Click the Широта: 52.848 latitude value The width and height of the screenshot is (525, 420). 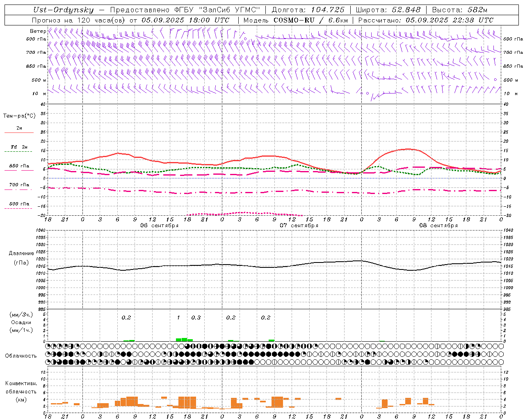click(388, 10)
